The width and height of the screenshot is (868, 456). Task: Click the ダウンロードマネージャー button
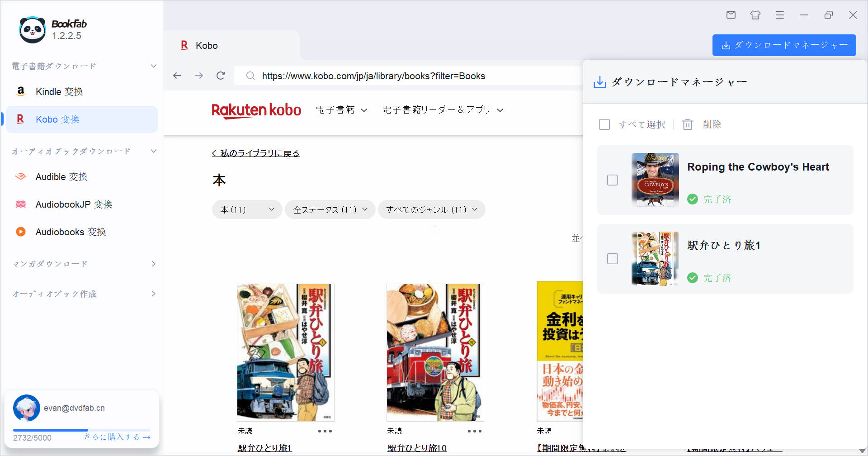[784, 45]
